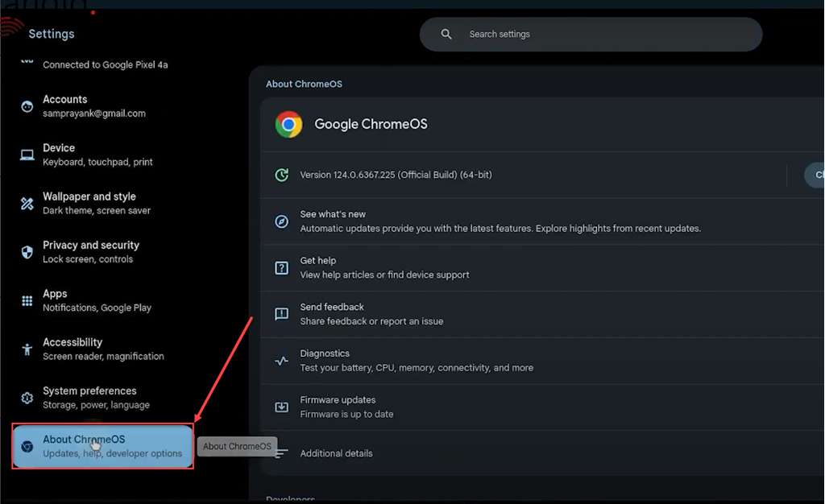Click the Version 124.0.6367.225 text

pos(396,175)
